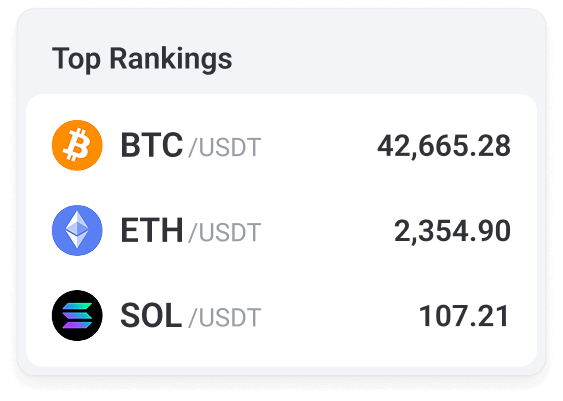Click the ETH price 2,354.90

coord(452,231)
